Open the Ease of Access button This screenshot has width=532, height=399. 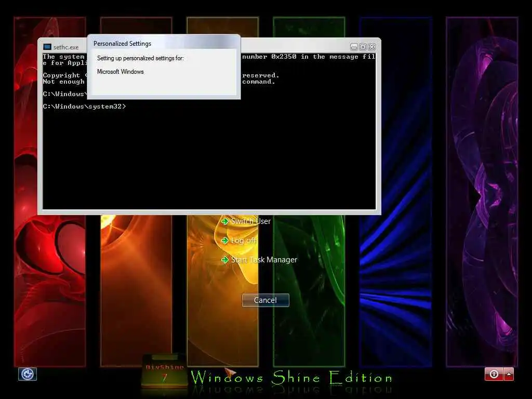pos(28,374)
